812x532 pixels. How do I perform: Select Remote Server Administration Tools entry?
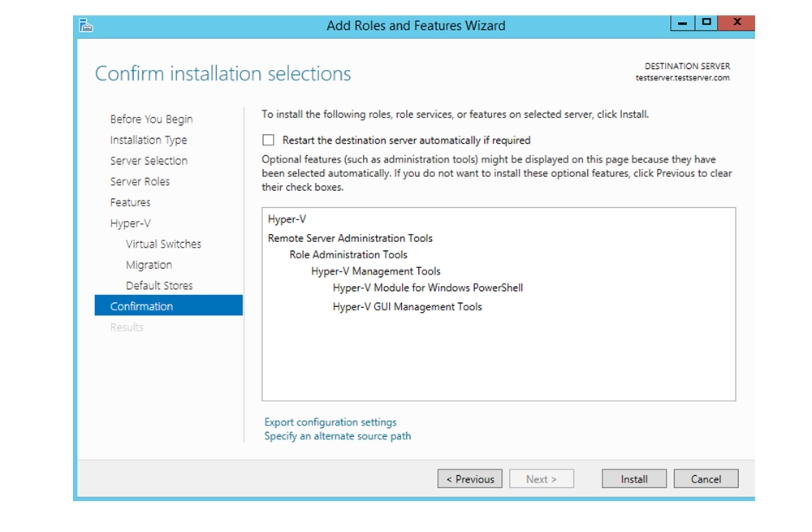[350, 238]
